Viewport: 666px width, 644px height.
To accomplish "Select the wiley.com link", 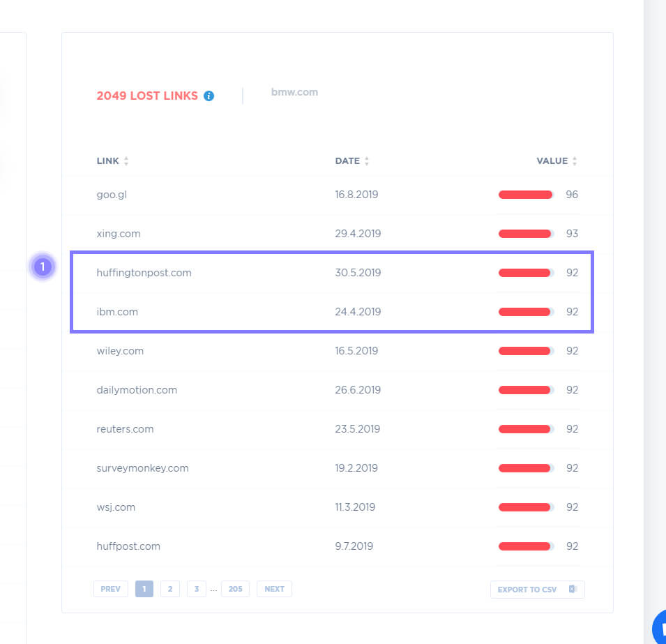I will 120,351.
